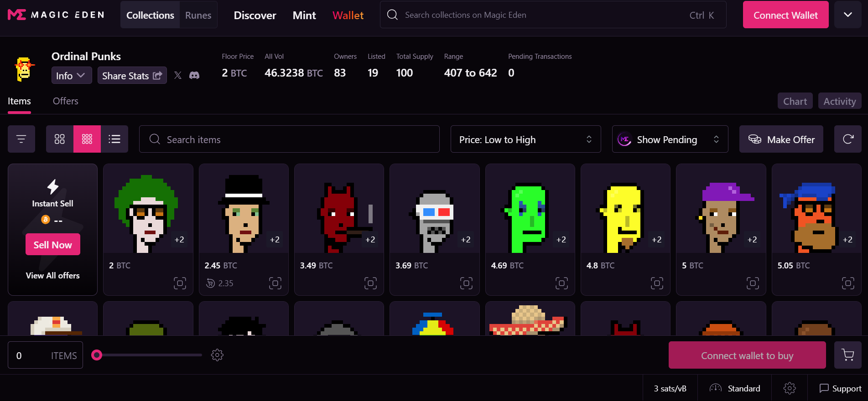Open the Support chat

pos(841,388)
